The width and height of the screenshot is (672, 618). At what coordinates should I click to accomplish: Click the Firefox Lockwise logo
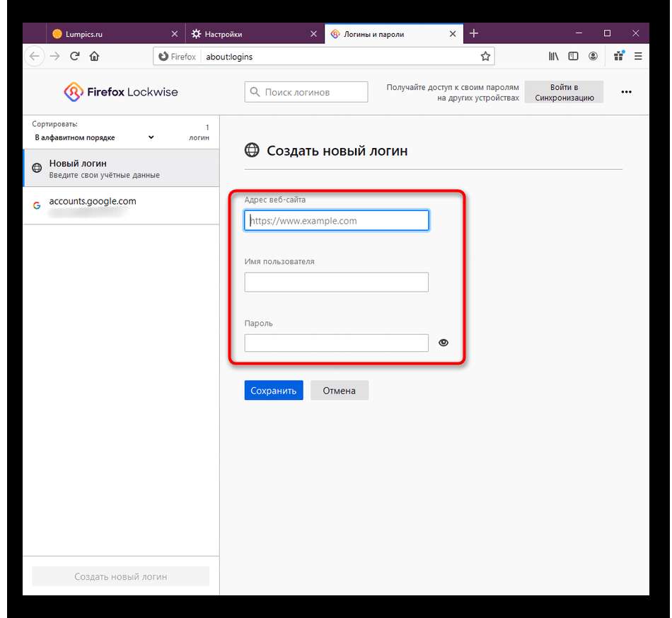pos(121,92)
